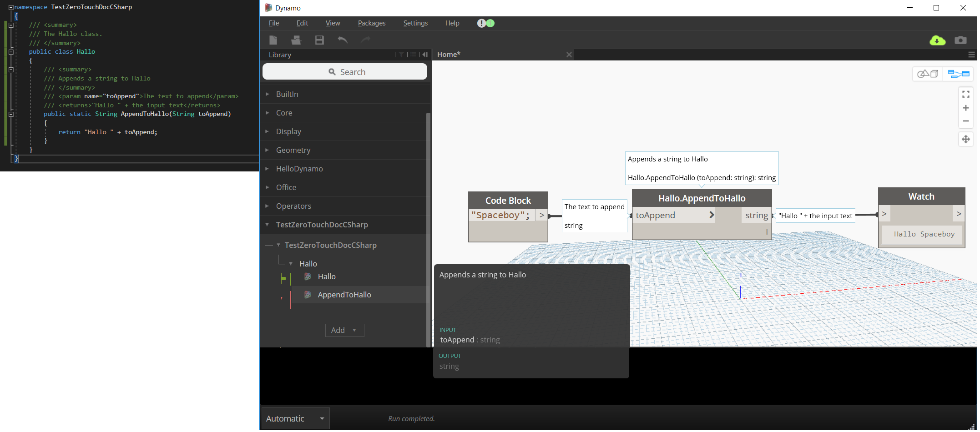Click the green cloud download icon
The width and height of the screenshot is (980, 432).
[937, 40]
